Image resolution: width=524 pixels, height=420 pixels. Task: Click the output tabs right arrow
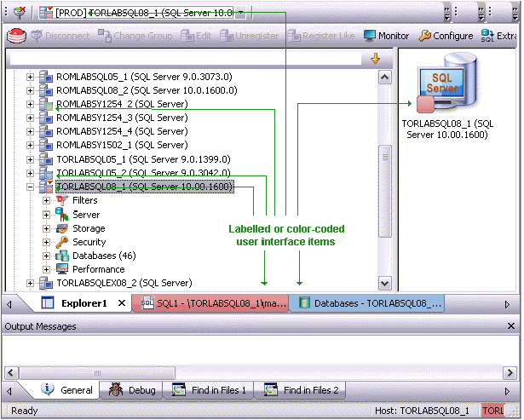[507, 391]
